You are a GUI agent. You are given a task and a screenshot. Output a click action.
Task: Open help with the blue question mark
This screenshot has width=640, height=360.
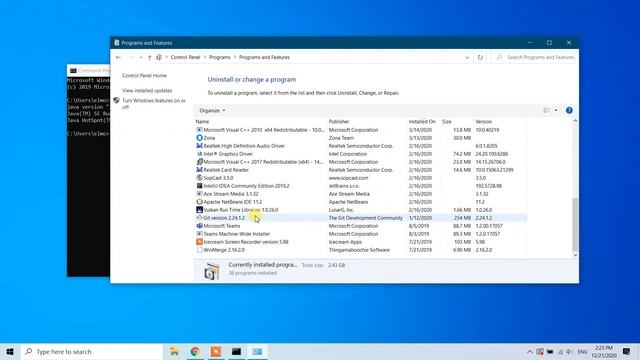pyautogui.click(x=569, y=110)
